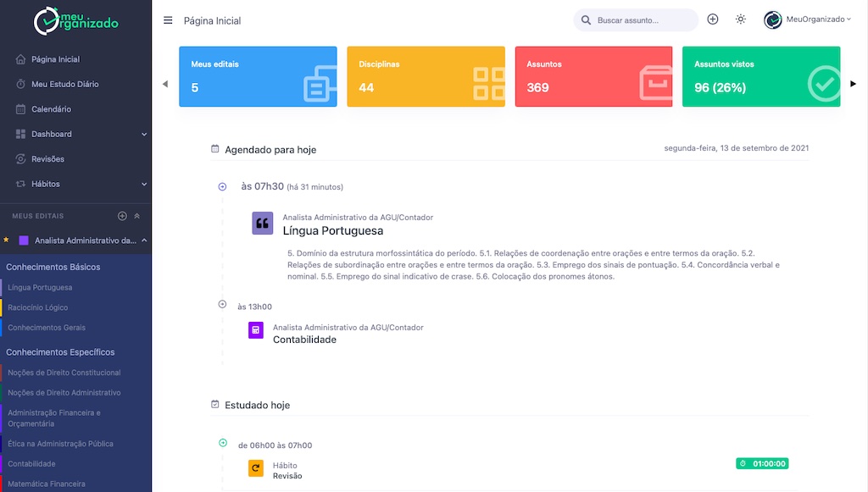Image resolution: width=868 pixels, height=492 pixels.
Task: Click the date segunda-feira, 13 de setembro
Action: (737, 148)
